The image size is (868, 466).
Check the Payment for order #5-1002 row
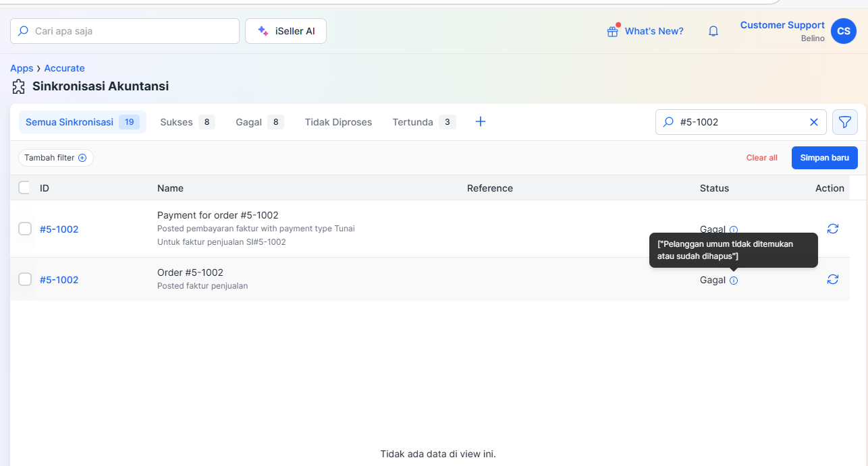click(x=25, y=229)
